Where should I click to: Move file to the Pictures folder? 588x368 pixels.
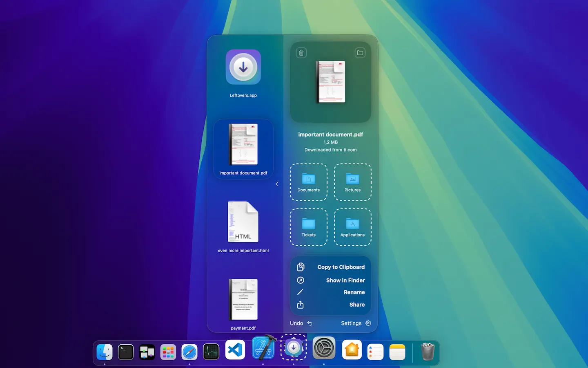pyautogui.click(x=352, y=182)
